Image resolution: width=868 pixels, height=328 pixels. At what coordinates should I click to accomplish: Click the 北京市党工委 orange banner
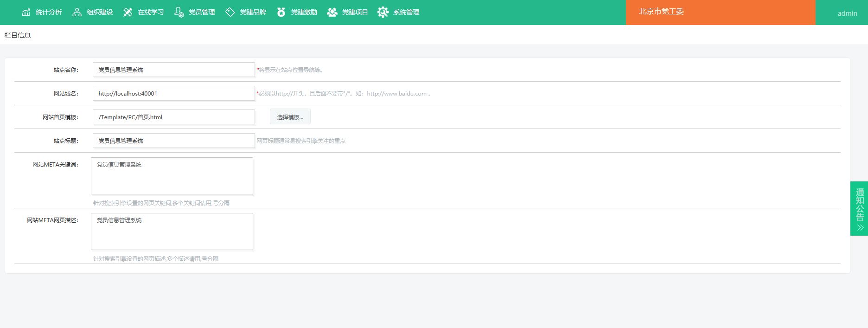tap(720, 12)
